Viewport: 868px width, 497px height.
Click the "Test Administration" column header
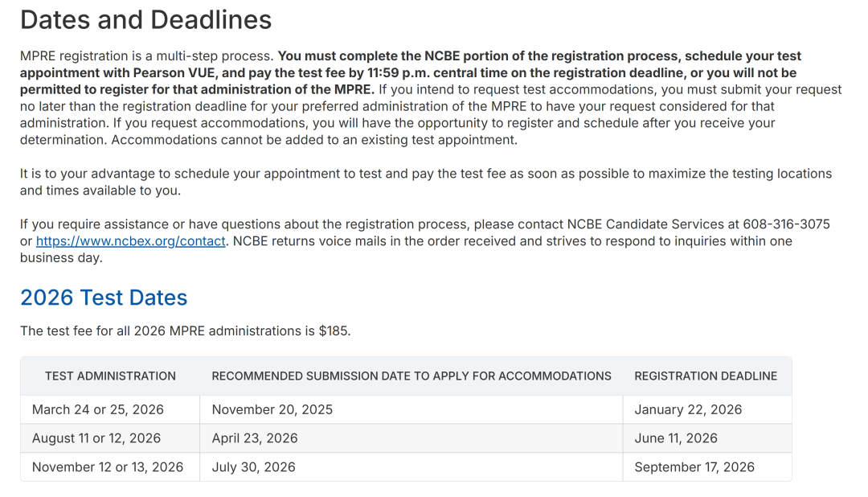[110, 376]
